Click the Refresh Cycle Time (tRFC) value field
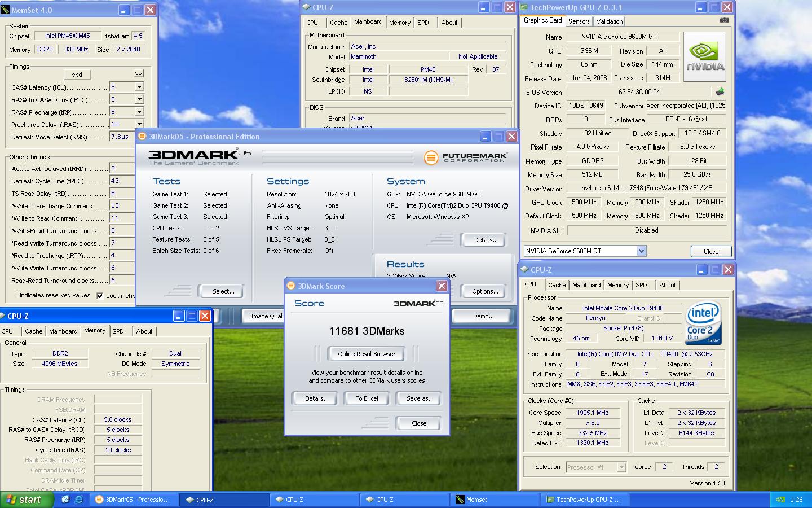This screenshot has width=812, height=508. pos(121,181)
